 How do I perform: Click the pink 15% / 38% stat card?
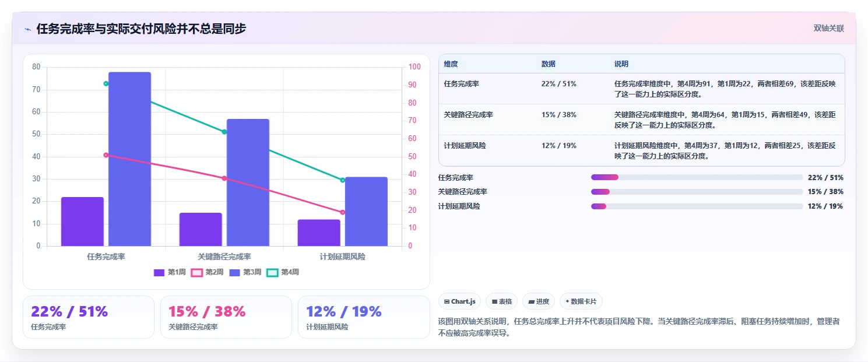click(226, 317)
